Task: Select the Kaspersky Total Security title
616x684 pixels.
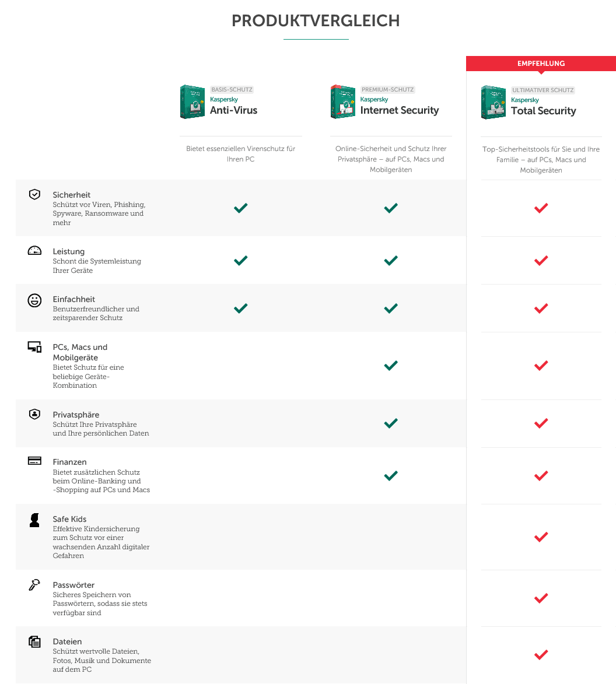Action: pos(543,111)
